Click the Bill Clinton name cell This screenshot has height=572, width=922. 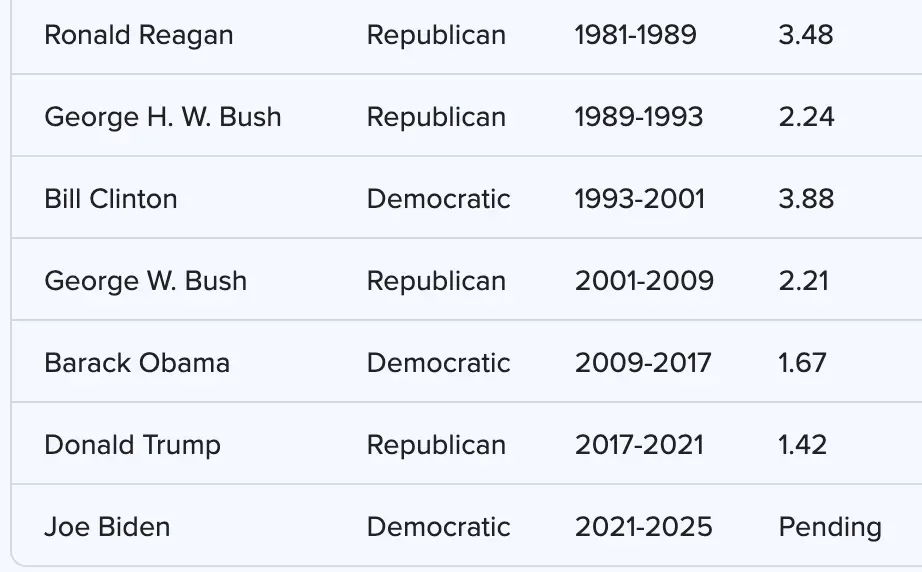pyautogui.click(x=111, y=199)
